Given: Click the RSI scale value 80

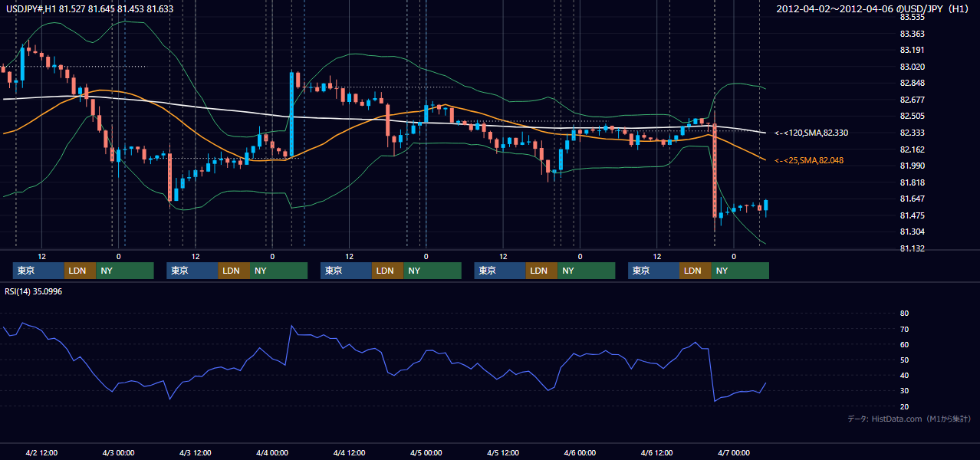Looking at the screenshot, I should pos(904,314).
